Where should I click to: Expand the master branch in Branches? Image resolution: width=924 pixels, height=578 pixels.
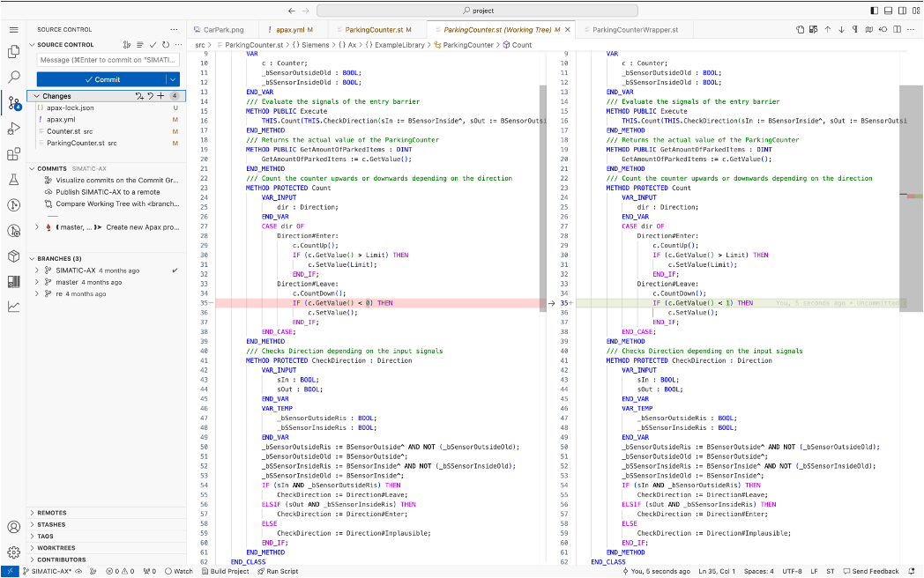click(36, 282)
